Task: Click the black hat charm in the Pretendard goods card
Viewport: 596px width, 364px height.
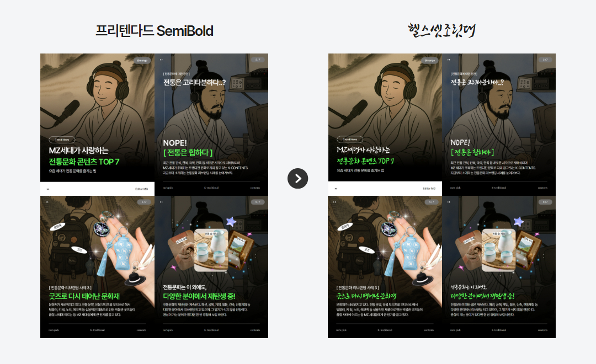Action: [x=135, y=278]
